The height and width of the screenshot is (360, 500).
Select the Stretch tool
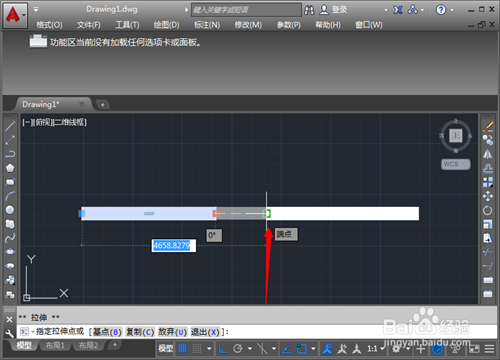tap(488, 238)
